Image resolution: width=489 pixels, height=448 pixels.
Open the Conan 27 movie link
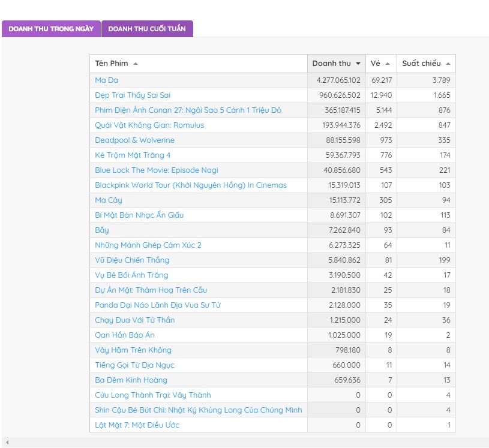pos(188,110)
